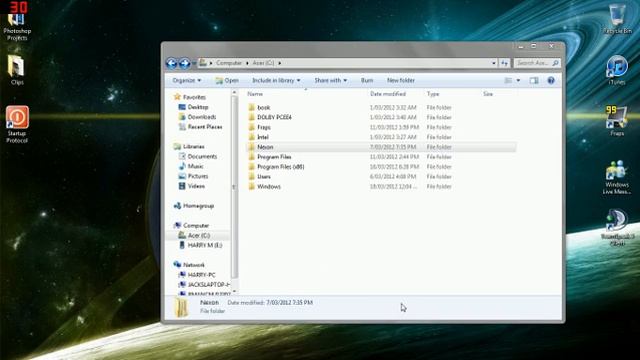
Task: Click the Open toolbar button
Action: click(x=227, y=80)
